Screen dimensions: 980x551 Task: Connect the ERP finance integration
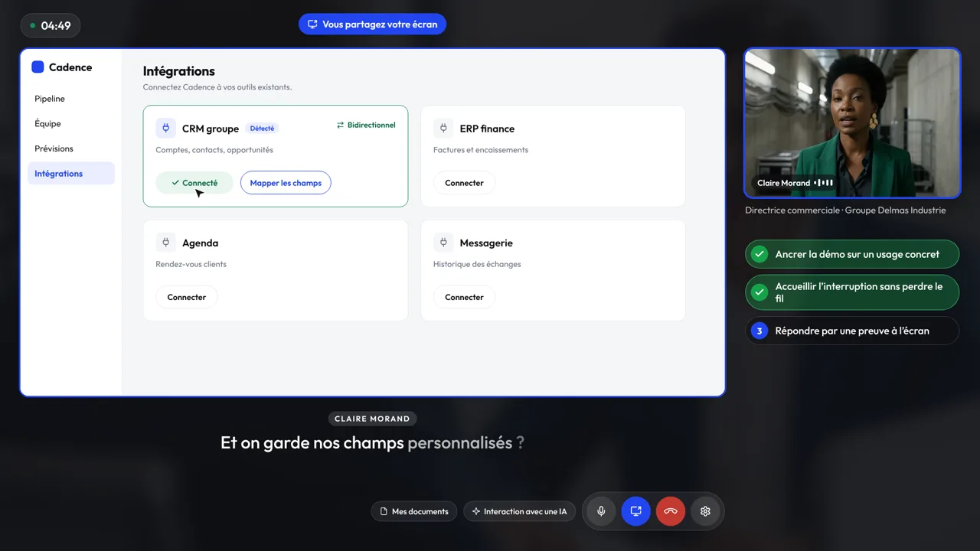coord(464,183)
